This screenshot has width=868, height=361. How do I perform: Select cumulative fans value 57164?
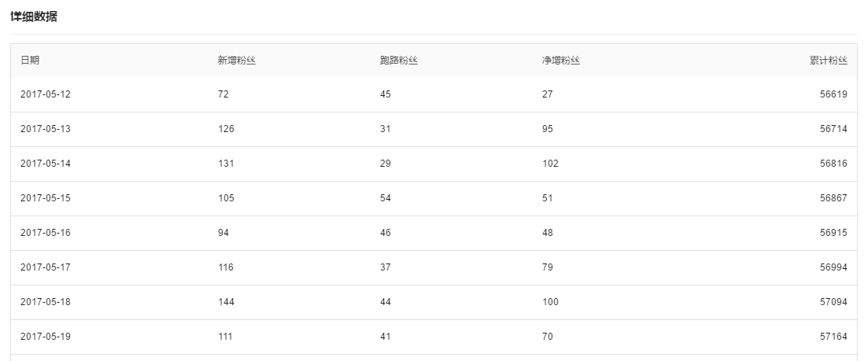(833, 337)
